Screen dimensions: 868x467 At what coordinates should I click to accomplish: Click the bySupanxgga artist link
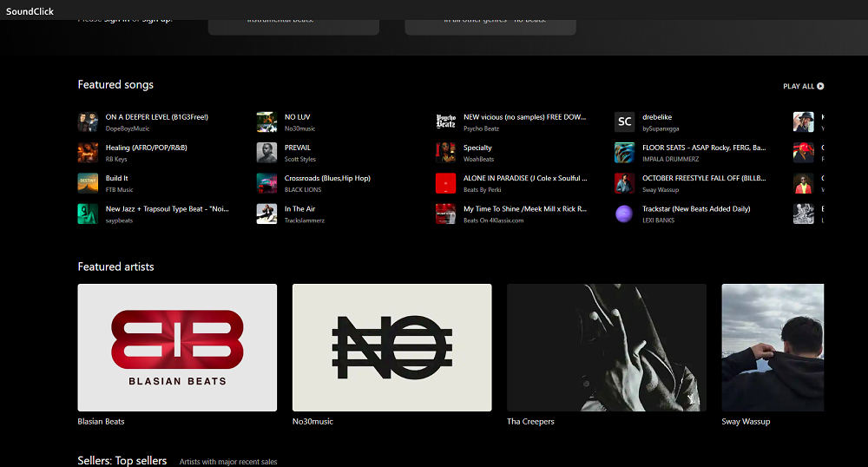point(661,128)
